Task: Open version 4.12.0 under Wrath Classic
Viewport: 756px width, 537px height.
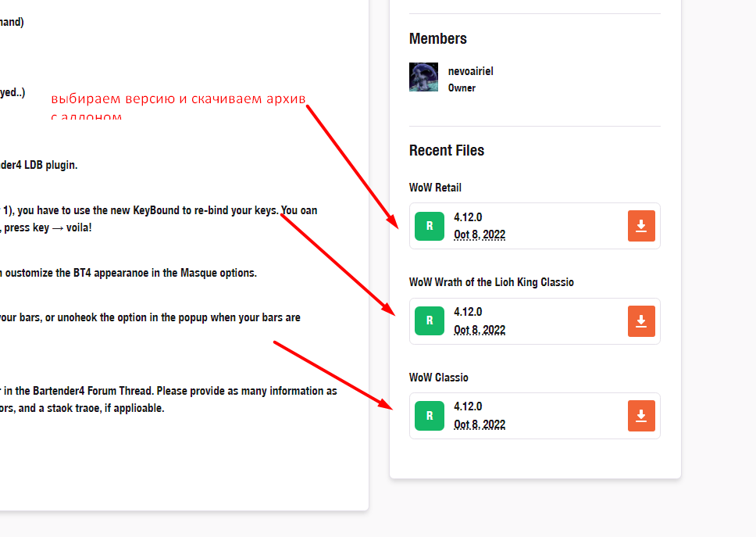Action: [x=468, y=313]
